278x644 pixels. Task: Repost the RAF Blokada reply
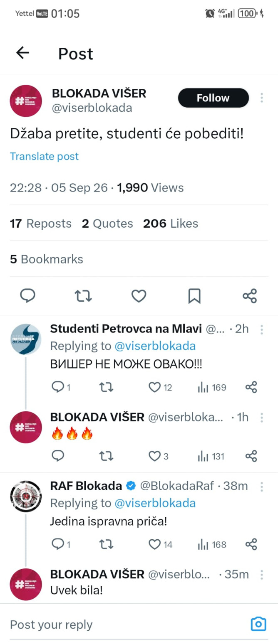[107, 544]
